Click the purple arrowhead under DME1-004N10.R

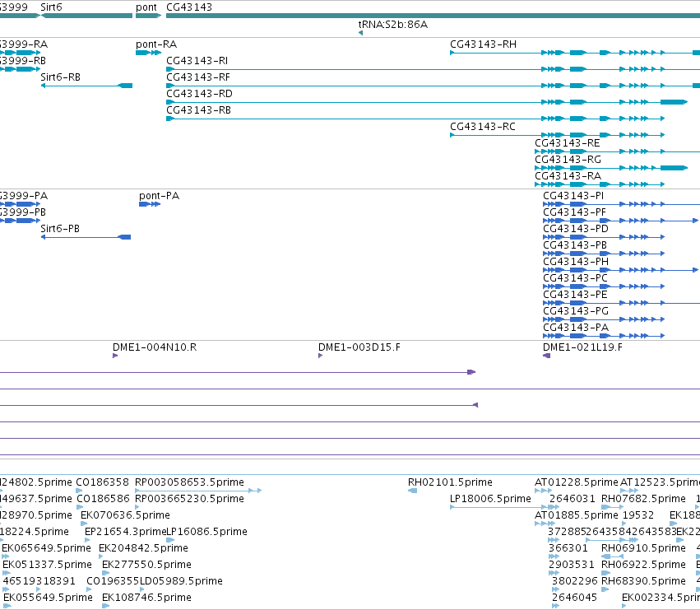click(115, 356)
